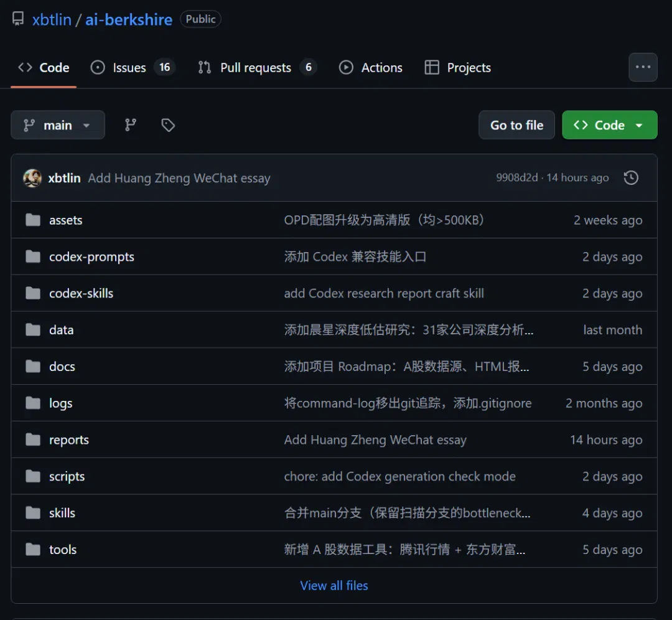Screen dimensions: 672x620
Task: View tags via the tag icon
Action: point(168,124)
